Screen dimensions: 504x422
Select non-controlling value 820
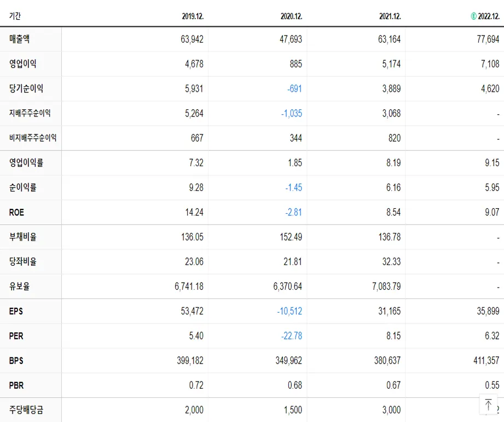coord(395,138)
